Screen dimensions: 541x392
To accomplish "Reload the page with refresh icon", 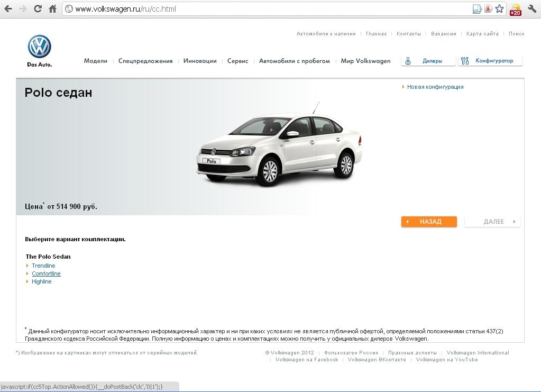I will (38, 9).
